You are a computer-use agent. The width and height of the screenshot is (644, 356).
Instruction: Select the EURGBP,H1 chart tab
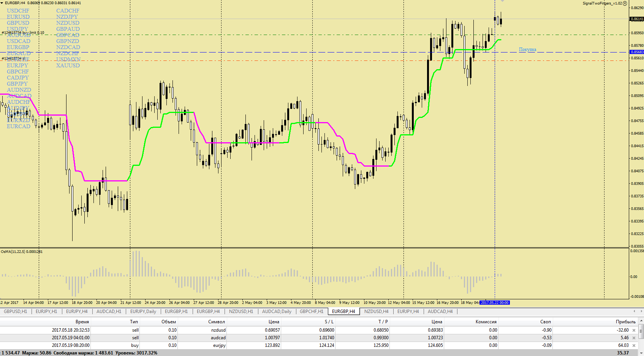[x=176, y=311]
